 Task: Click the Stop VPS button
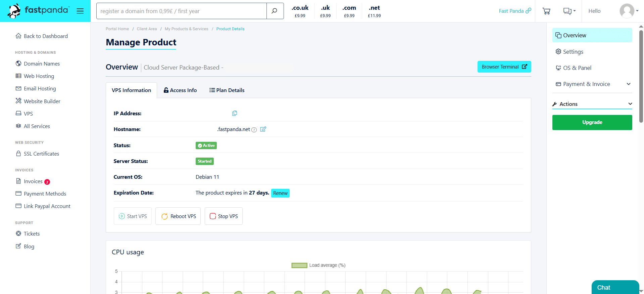[224, 216]
